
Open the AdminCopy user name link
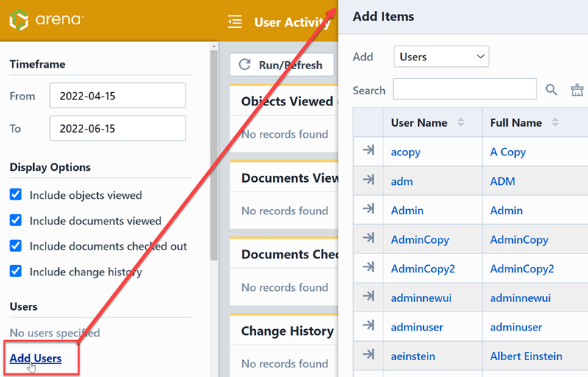point(420,239)
